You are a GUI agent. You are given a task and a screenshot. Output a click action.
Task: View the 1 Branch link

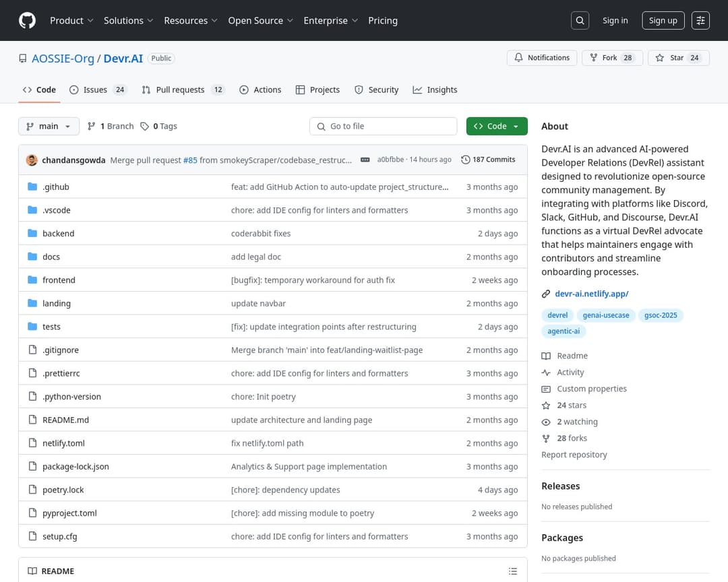[111, 126]
